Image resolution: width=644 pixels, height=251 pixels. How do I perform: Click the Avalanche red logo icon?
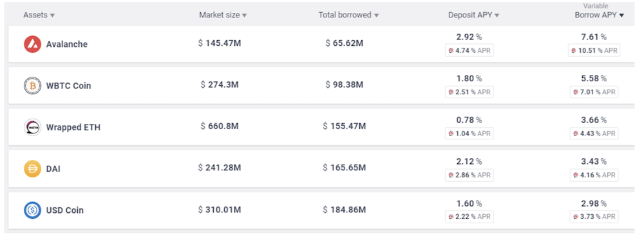[x=32, y=44]
